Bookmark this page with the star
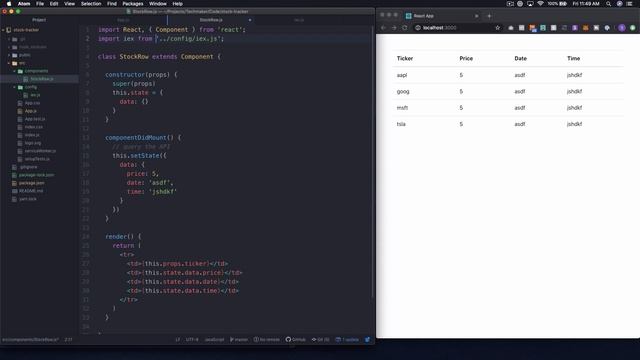640x360 pixels. [x=498, y=28]
